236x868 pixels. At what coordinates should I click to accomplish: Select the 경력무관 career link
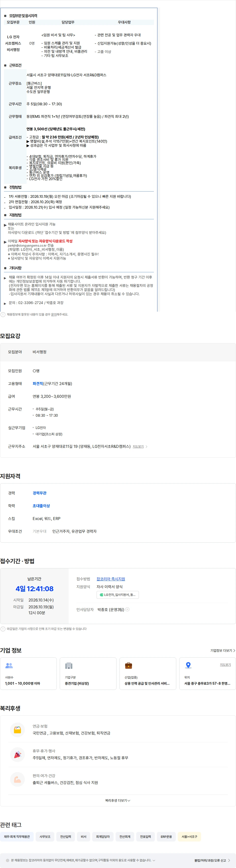click(40, 493)
